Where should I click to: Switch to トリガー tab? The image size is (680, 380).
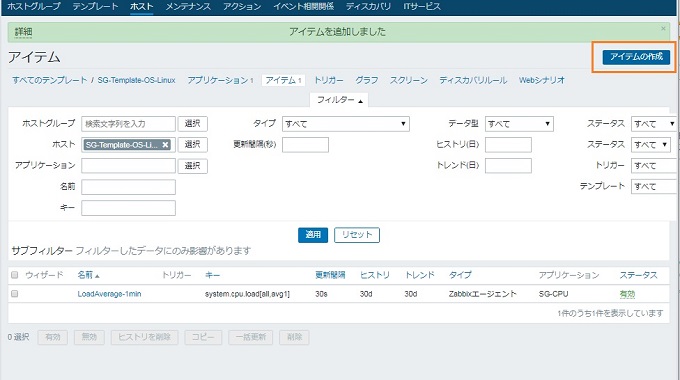coord(328,80)
